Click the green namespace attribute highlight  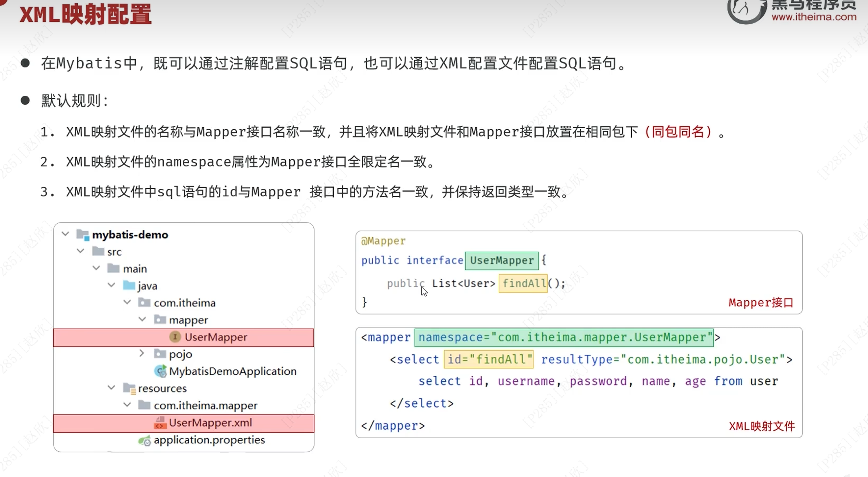coord(564,338)
